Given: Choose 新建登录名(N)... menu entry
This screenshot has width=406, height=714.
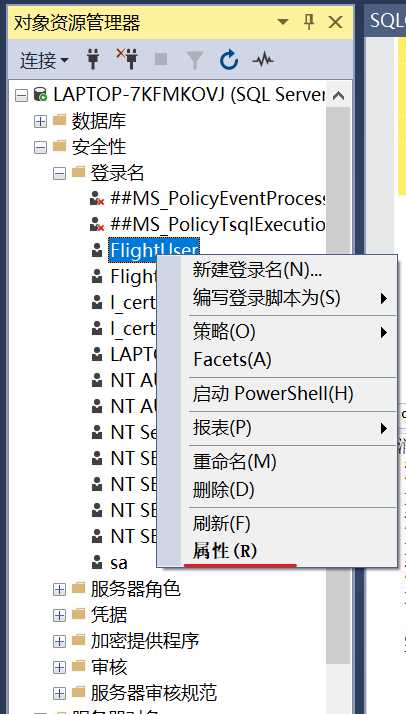Looking at the screenshot, I should pyautogui.click(x=257, y=270).
